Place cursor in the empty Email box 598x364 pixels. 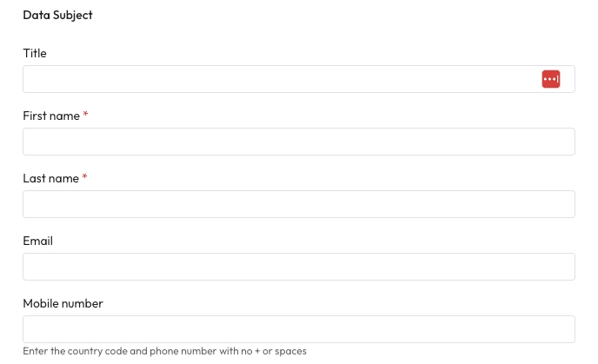pyautogui.click(x=299, y=267)
